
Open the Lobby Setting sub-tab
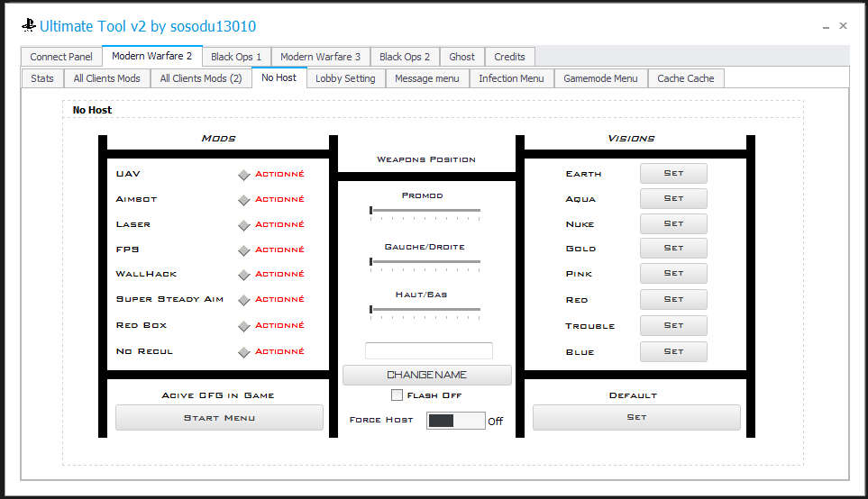(345, 78)
